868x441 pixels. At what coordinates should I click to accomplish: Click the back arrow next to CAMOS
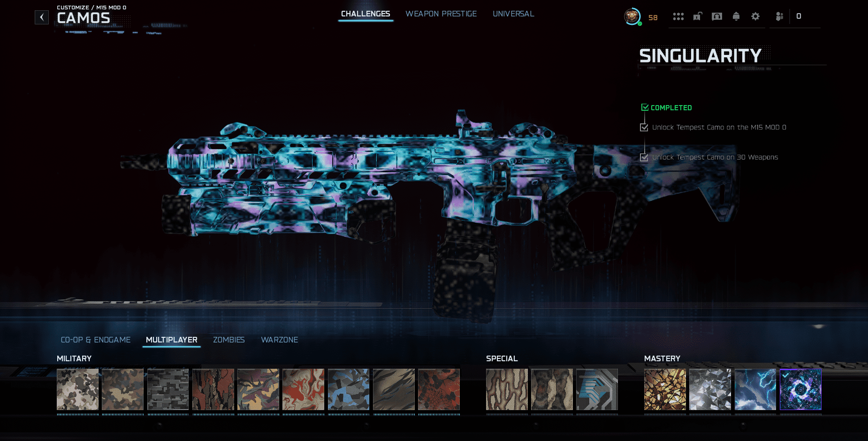pos(41,17)
